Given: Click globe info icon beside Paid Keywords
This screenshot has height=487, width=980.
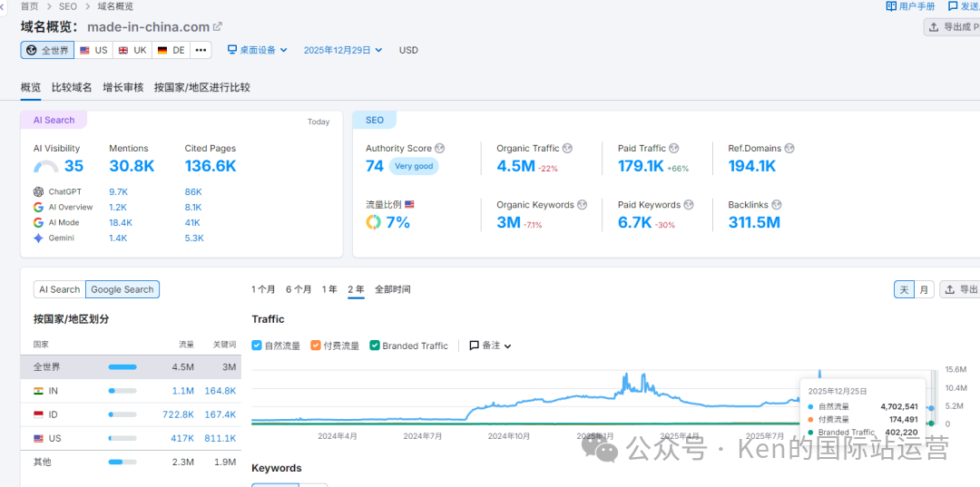Looking at the screenshot, I should pyautogui.click(x=689, y=205).
